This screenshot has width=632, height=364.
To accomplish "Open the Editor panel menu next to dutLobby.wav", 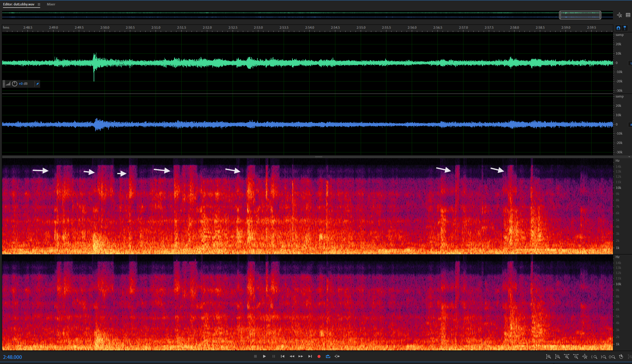I will 39,5.
